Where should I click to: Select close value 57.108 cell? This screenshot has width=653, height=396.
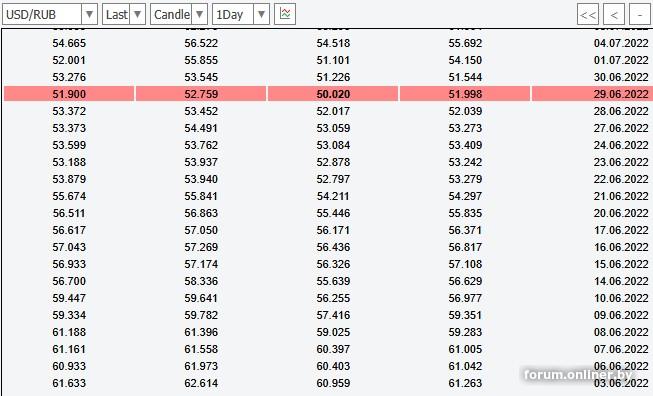click(x=465, y=264)
